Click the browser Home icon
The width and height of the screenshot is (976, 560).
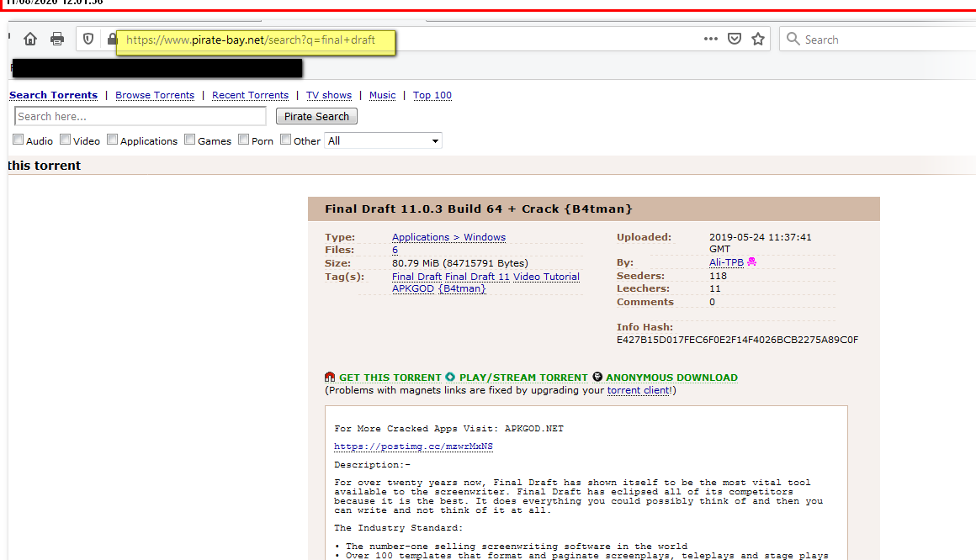pos(30,39)
